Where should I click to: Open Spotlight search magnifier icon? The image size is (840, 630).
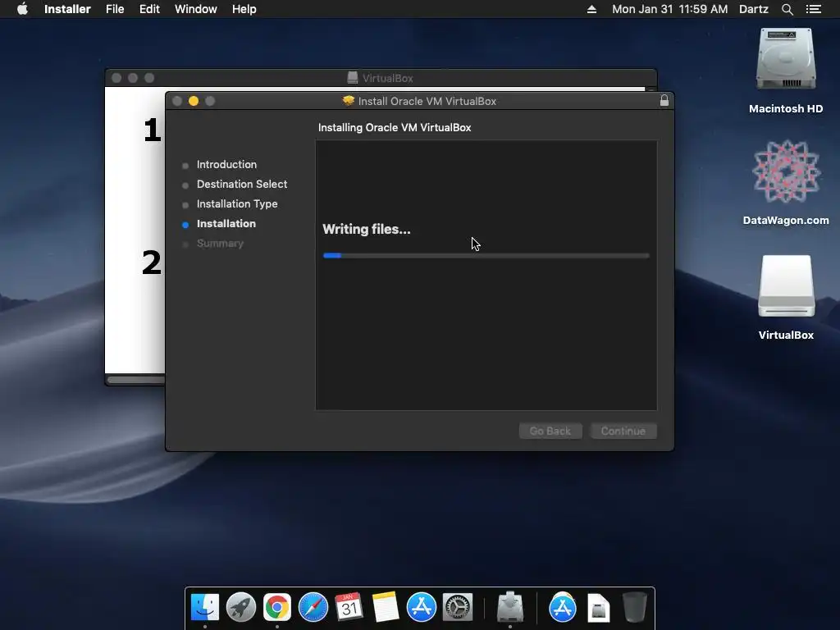(787, 9)
